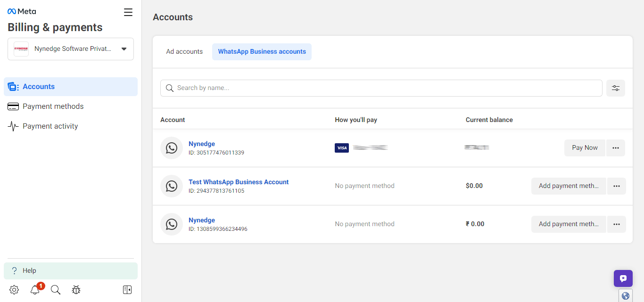This screenshot has height=302, width=644.
Task: Select the WhatsApp Business accounts tab
Action: 262,52
